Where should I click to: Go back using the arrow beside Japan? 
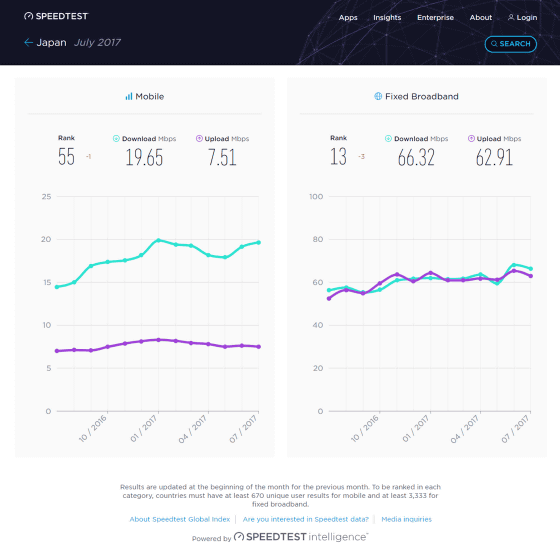click(29, 42)
